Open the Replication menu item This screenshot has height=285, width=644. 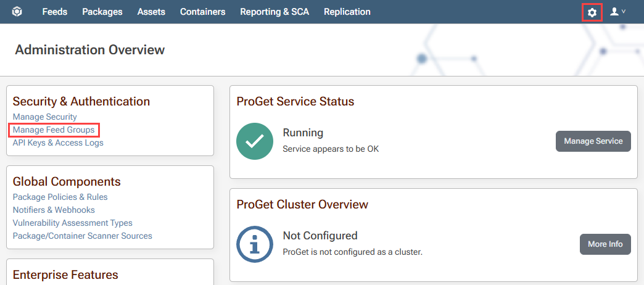tap(347, 12)
